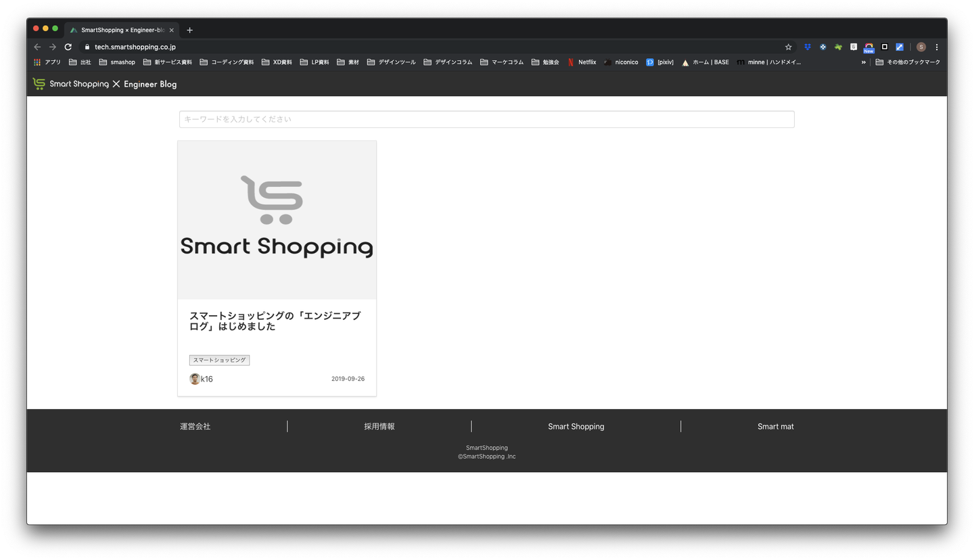Click the ©SmartShopping .Inc copyright text

[487, 457]
